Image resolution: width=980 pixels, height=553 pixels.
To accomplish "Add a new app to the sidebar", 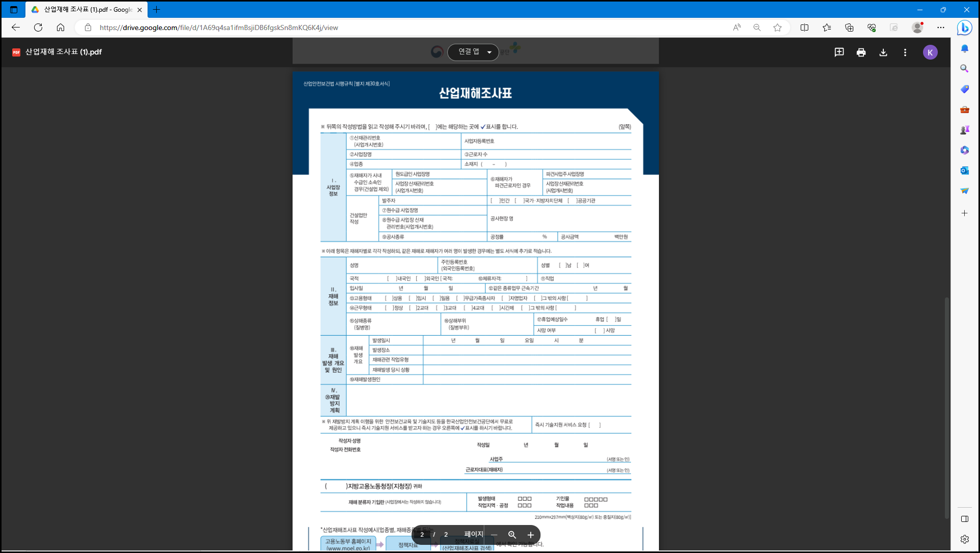I will pyautogui.click(x=964, y=213).
